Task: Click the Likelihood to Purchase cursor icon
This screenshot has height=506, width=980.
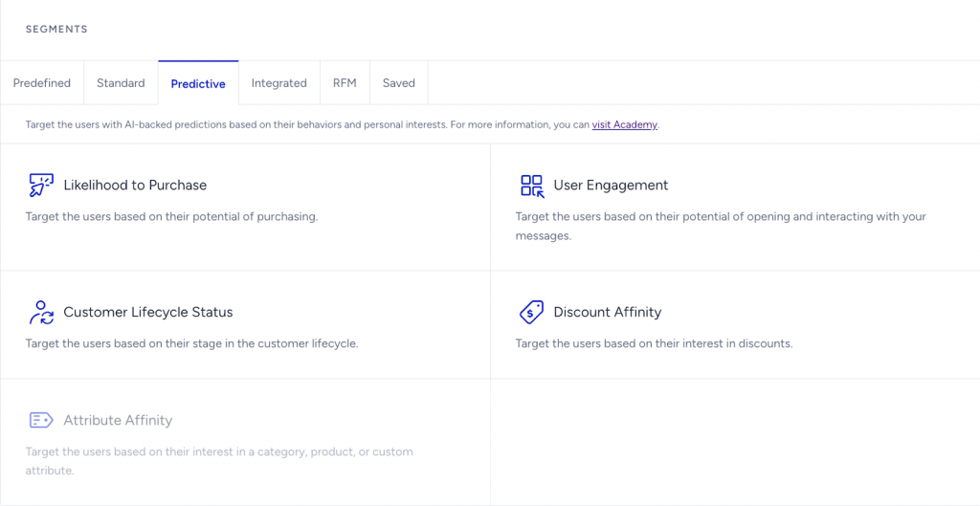Action: [x=41, y=185]
